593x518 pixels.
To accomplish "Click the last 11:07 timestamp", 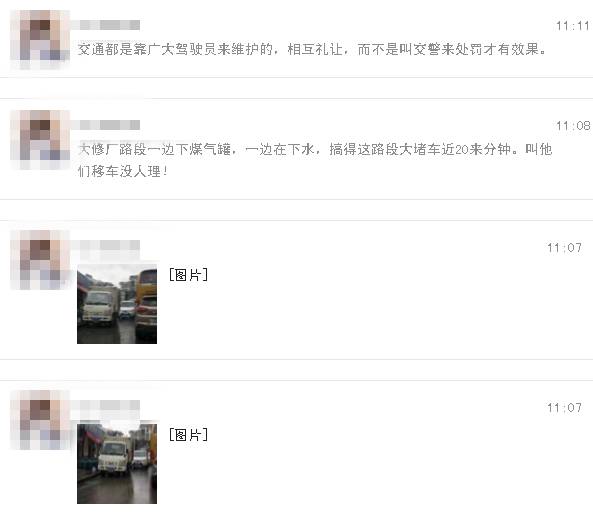I will [x=564, y=408].
